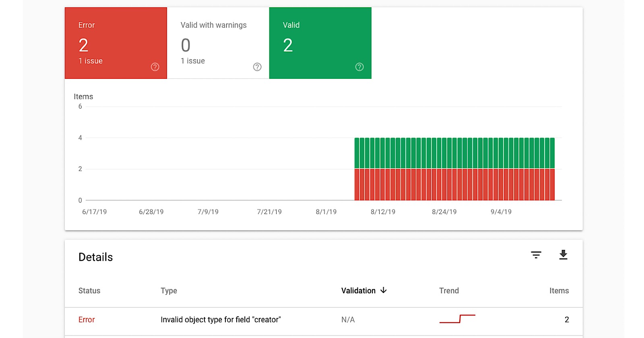Click the red Error status text in table row
Image resolution: width=644 pixels, height=338 pixels.
tap(87, 319)
